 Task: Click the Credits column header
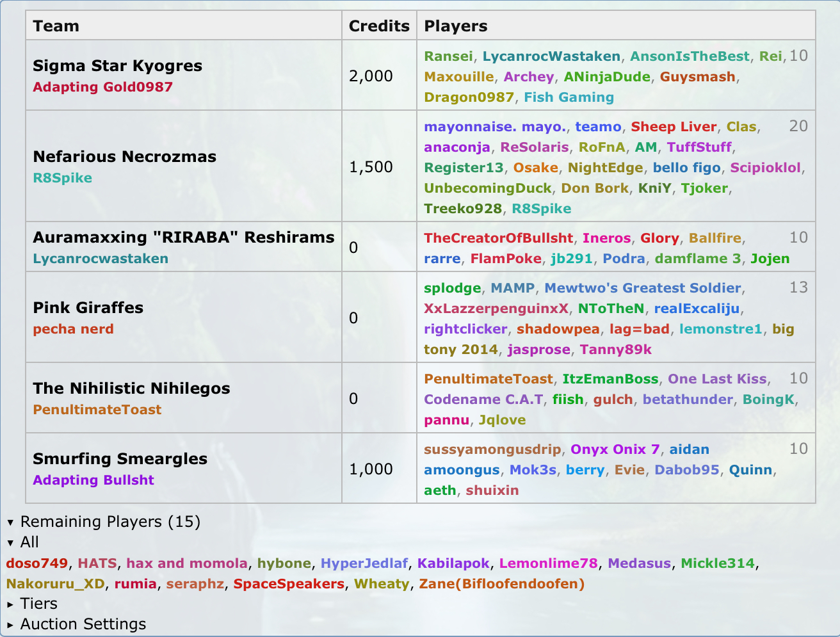379,26
